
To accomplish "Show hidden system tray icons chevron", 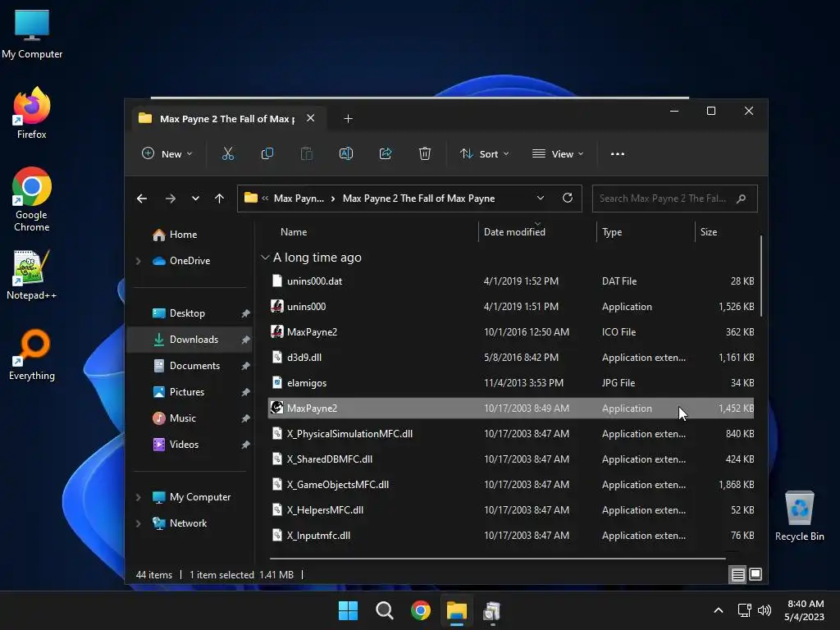I will (719, 610).
